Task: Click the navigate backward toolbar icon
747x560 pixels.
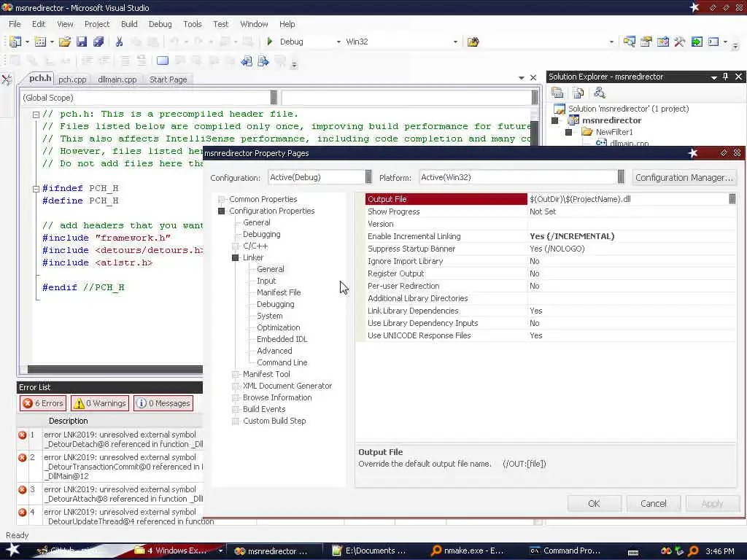Action: point(247,61)
